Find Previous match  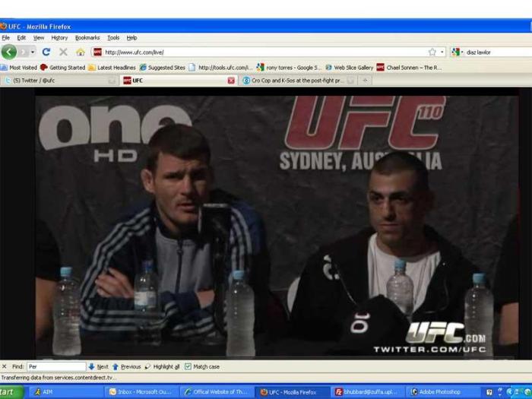(126, 366)
